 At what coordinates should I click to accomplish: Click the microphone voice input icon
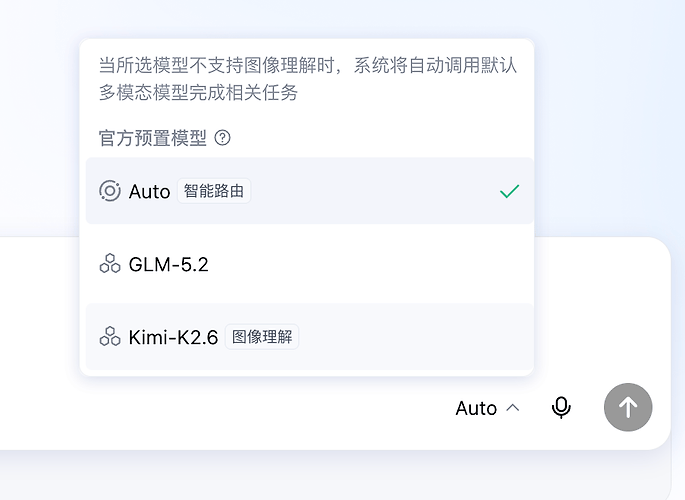[x=561, y=408]
